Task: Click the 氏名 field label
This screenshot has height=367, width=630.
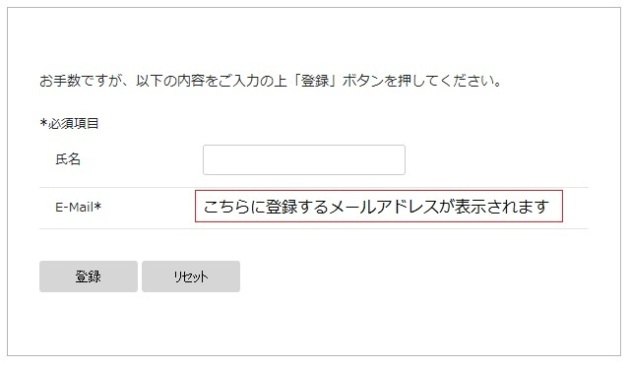Action: click(68, 160)
